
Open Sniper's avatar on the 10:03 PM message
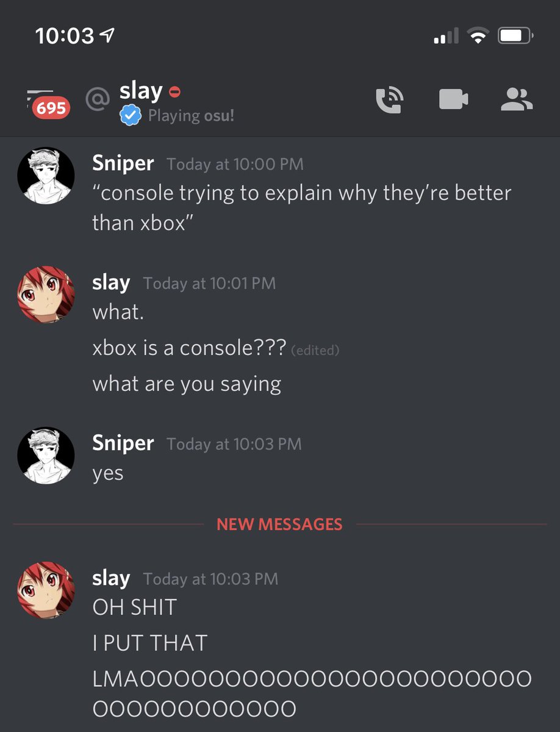click(46, 456)
